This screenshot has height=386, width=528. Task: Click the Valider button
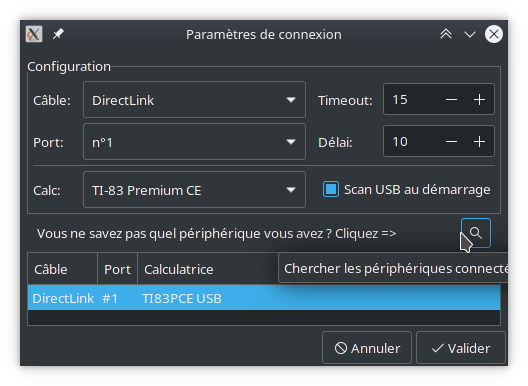(x=461, y=348)
